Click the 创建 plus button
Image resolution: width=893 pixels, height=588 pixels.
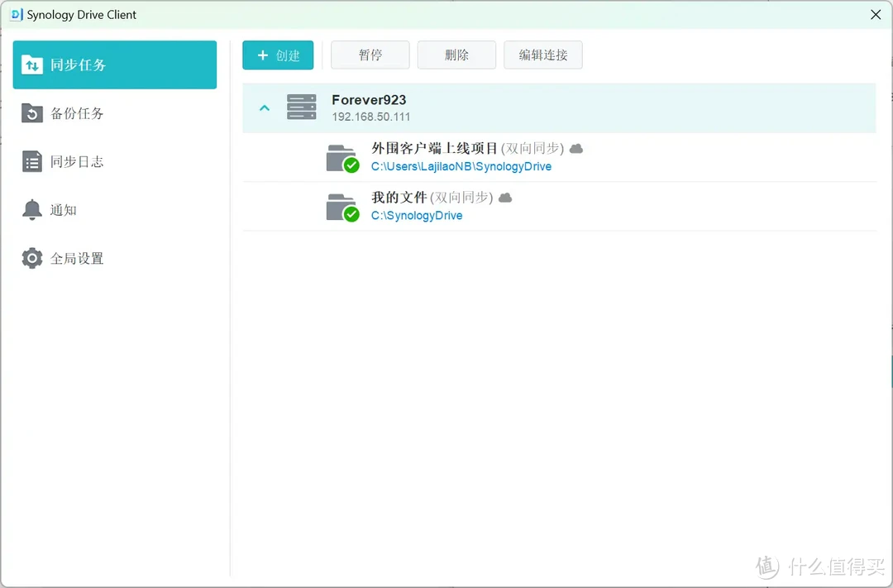pos(278,55)
